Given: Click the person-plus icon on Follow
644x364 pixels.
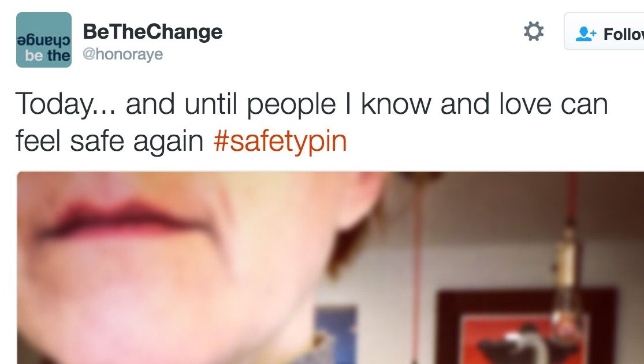Looking at the screenshot, I should pyautogui.click(x=585, y=34).
